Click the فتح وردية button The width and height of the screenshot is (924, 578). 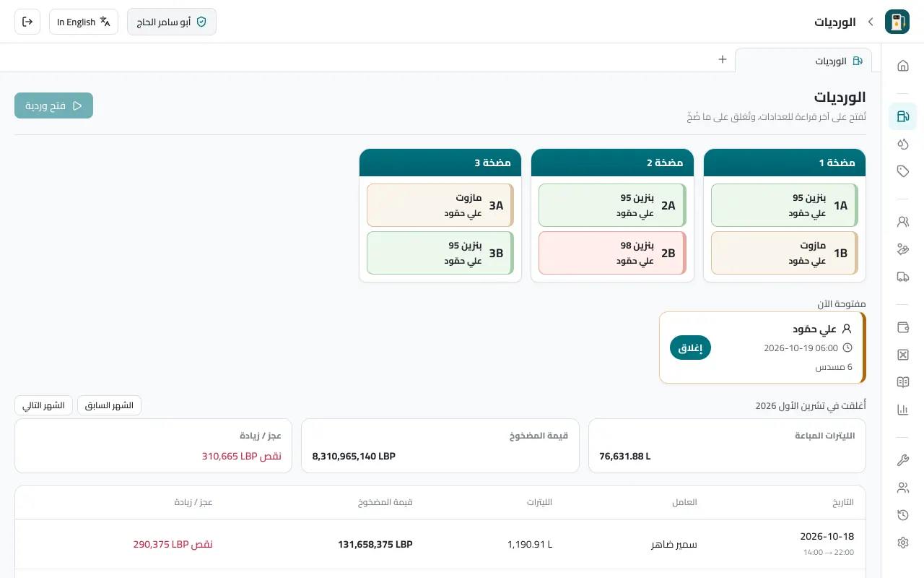(53, 105)
